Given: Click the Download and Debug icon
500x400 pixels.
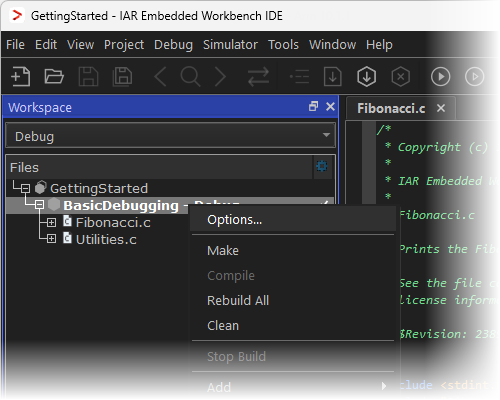Looking at the screenshot, I should click(x=367, y=76).
